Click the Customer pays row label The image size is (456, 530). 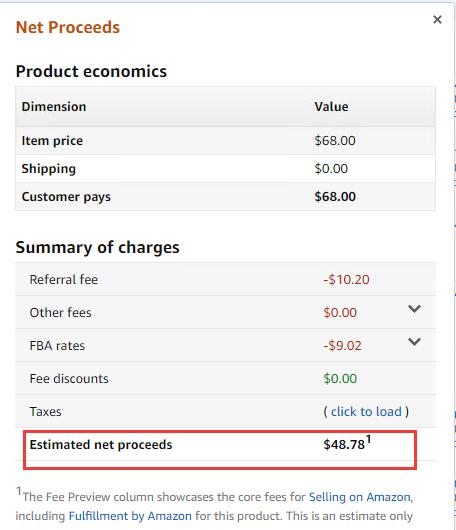click(66, 197)
